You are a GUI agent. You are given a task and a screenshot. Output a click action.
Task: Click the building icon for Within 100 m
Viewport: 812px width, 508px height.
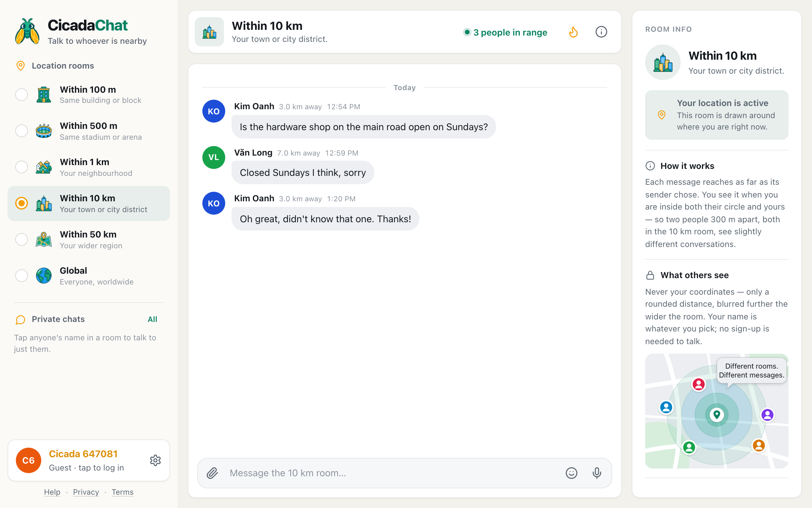(44, 95)
